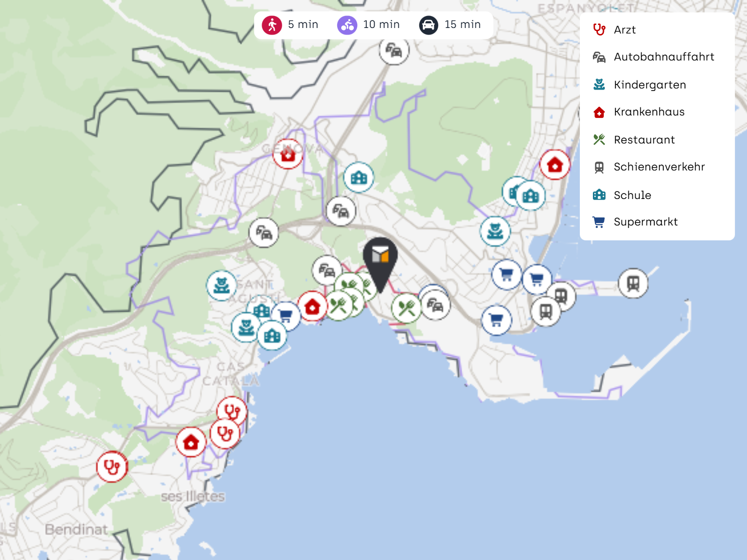Choose Schienenverkehr legend entry
The image size is (747, 560).
pos(648,167)
